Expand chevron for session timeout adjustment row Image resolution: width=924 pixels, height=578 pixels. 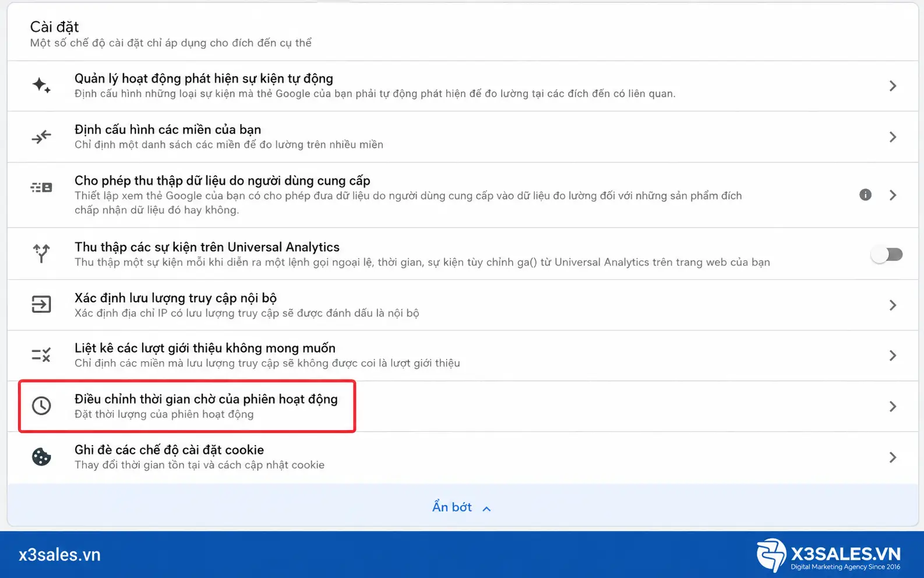coord(893,407)
